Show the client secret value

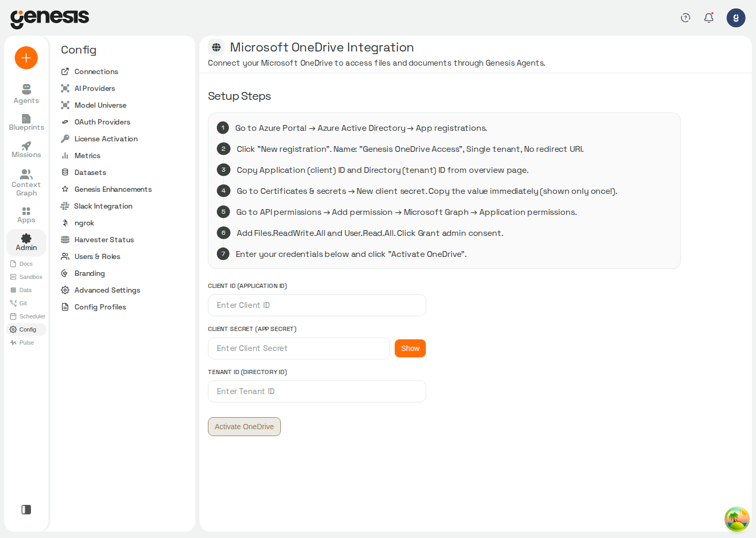(x=410, y=348)
